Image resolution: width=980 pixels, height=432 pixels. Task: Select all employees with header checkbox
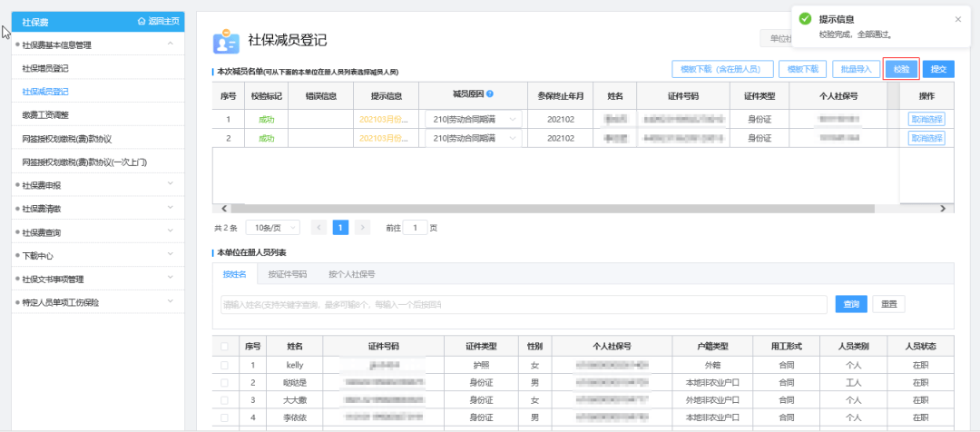[224, 347]
